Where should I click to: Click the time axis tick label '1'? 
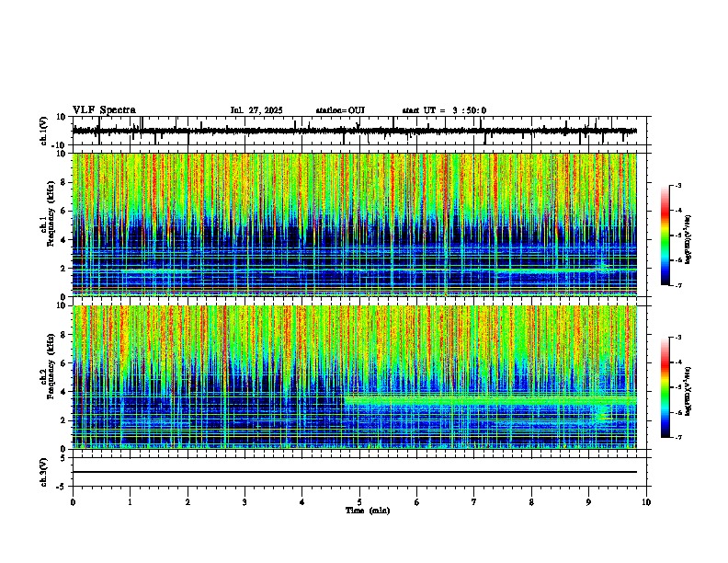point(130,502)
